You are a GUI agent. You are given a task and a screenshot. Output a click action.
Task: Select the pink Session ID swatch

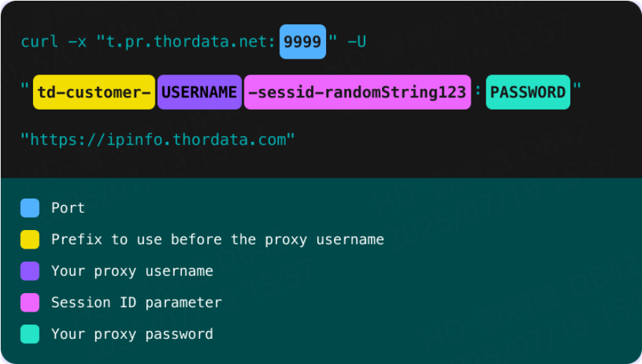coord(30,302)
